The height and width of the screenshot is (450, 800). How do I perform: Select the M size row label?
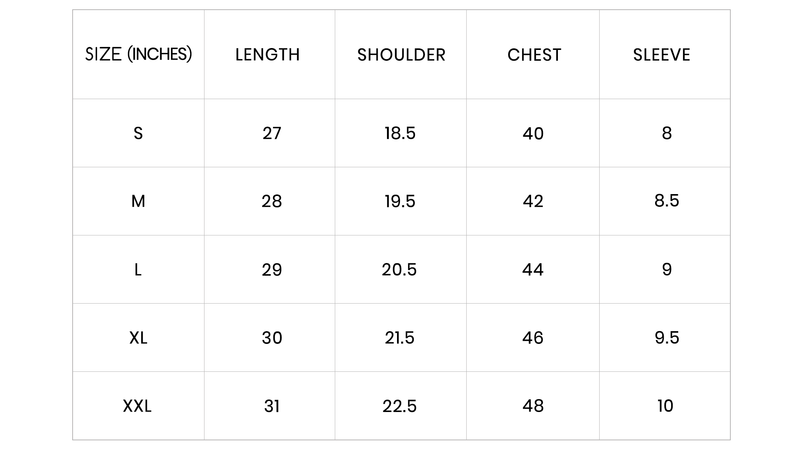[x=138, y=201]
